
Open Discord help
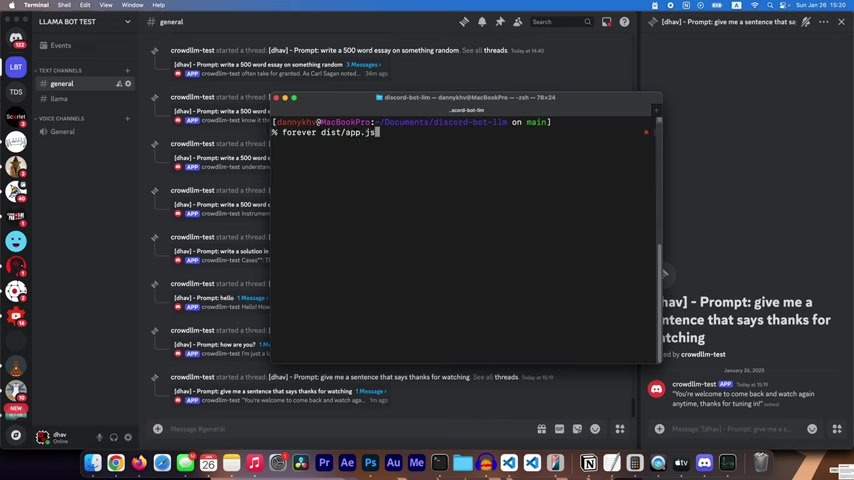click(624, 22)
